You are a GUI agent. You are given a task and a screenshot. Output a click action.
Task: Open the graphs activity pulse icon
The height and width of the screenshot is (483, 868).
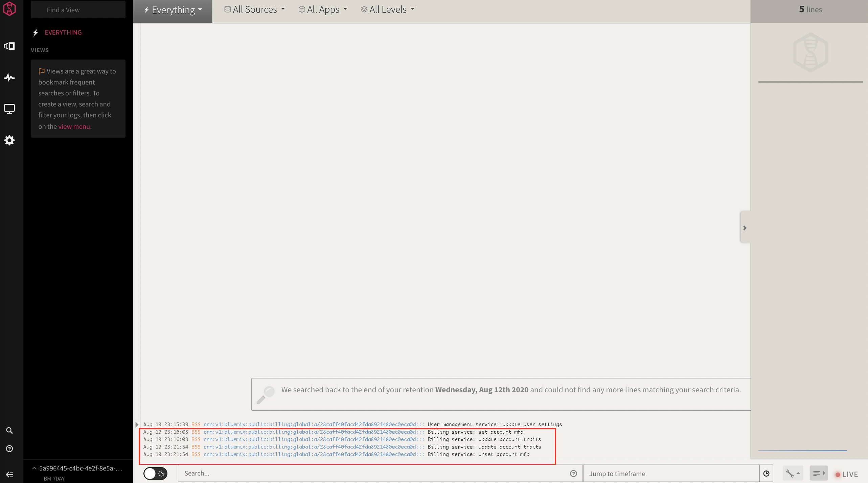[9, 77]
